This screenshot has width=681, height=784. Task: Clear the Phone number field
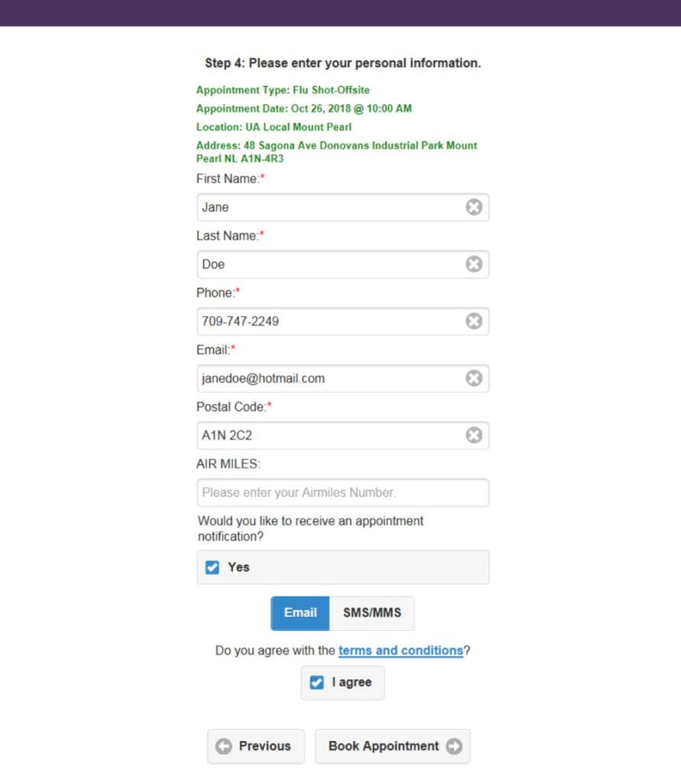pyautogui.click(x=474, y=321)
